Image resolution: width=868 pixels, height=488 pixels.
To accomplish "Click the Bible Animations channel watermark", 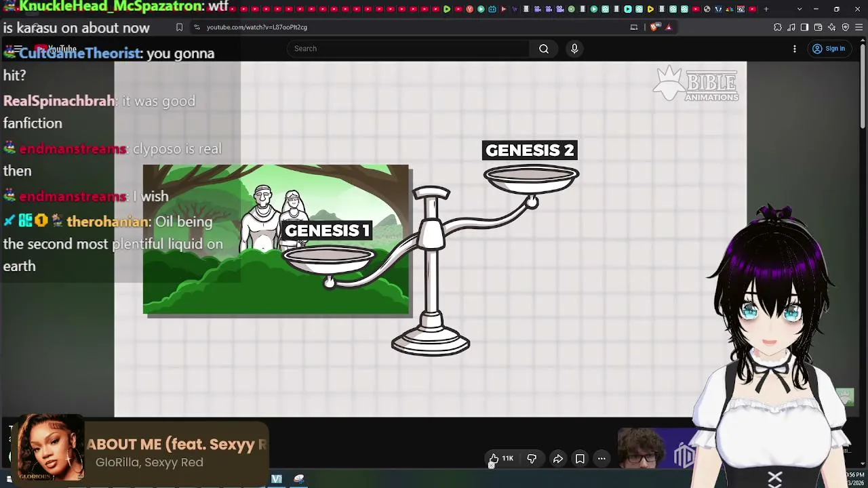I will click(x=696, y=85).
